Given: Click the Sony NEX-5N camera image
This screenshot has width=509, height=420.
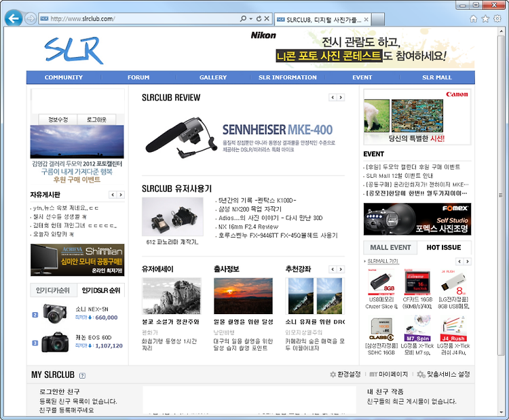Looking at the screenshot, I should 54,313.
